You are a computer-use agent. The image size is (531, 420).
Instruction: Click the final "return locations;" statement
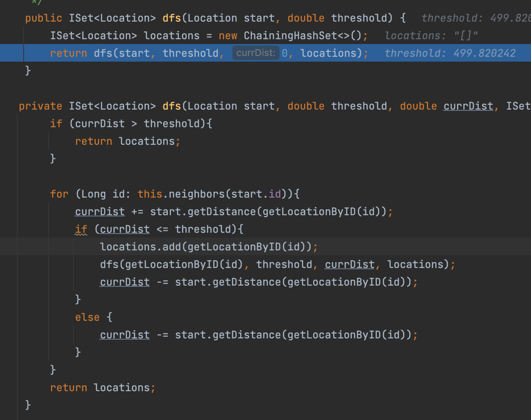[x=102, y=388]
